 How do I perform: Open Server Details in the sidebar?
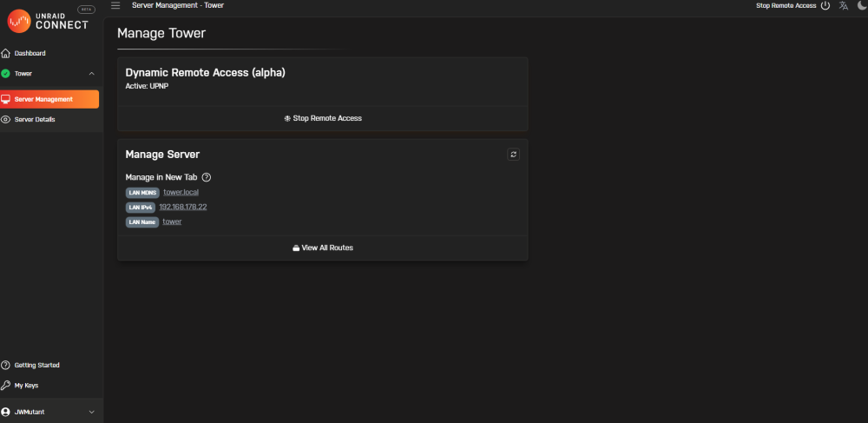click(x=35, y=119)
